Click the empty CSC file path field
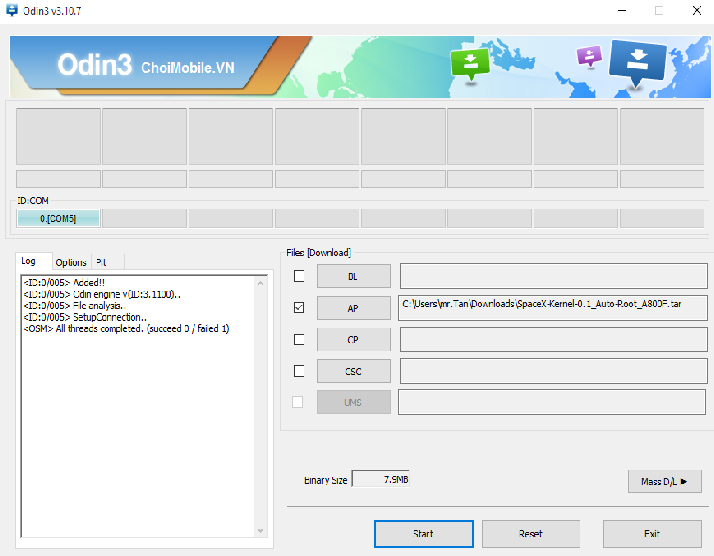The width and height of the screenshot is (714, 556). (x=553, y=371)
